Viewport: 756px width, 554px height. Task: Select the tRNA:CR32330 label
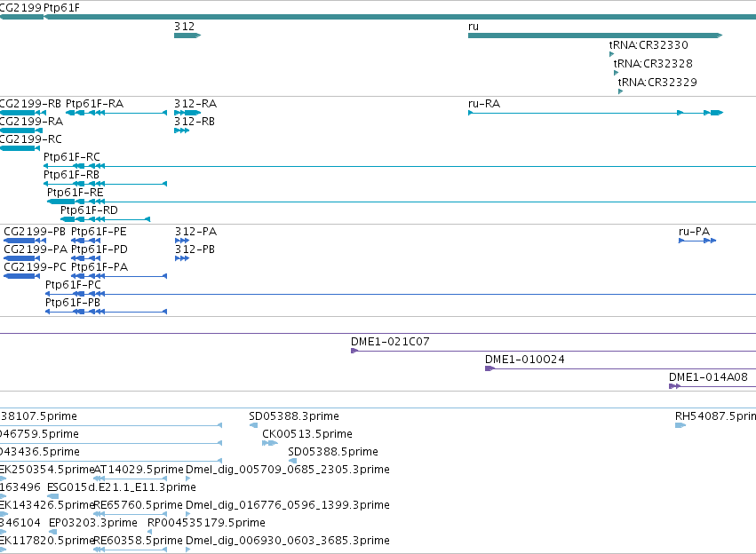(649, 44)
